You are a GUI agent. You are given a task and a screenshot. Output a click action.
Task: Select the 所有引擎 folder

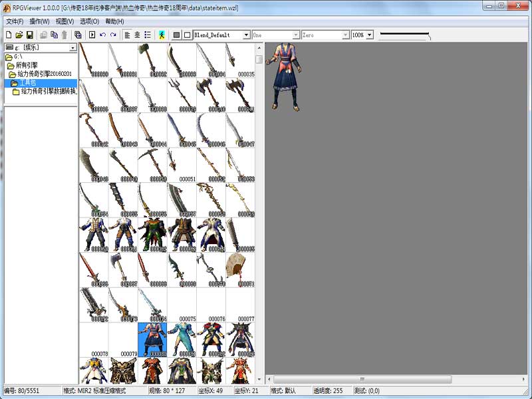tap(27, 66)
